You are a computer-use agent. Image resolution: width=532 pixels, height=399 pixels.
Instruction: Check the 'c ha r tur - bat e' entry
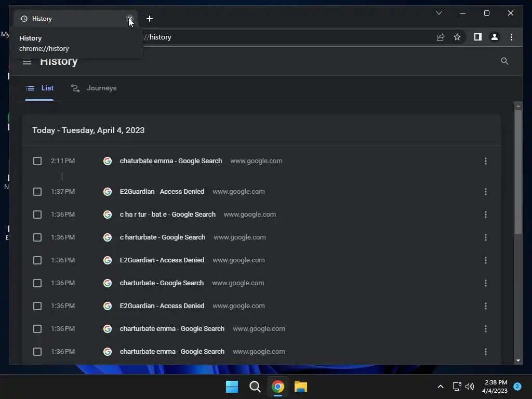[37, 215]
